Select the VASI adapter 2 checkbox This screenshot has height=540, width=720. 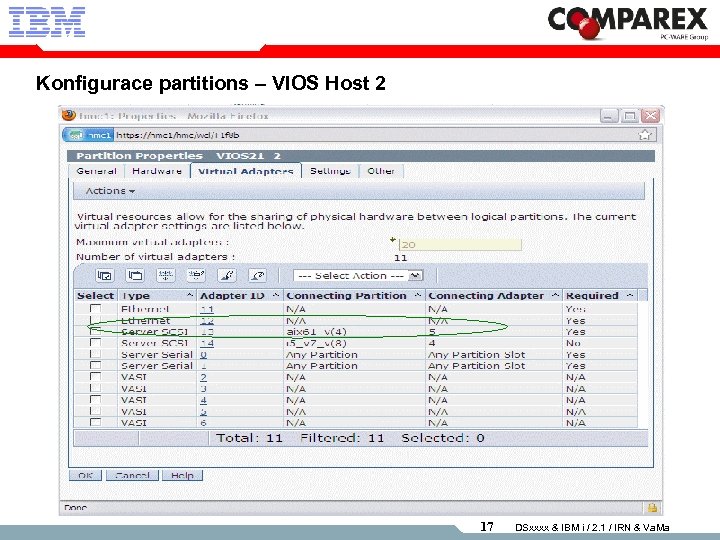click(96, 377)
